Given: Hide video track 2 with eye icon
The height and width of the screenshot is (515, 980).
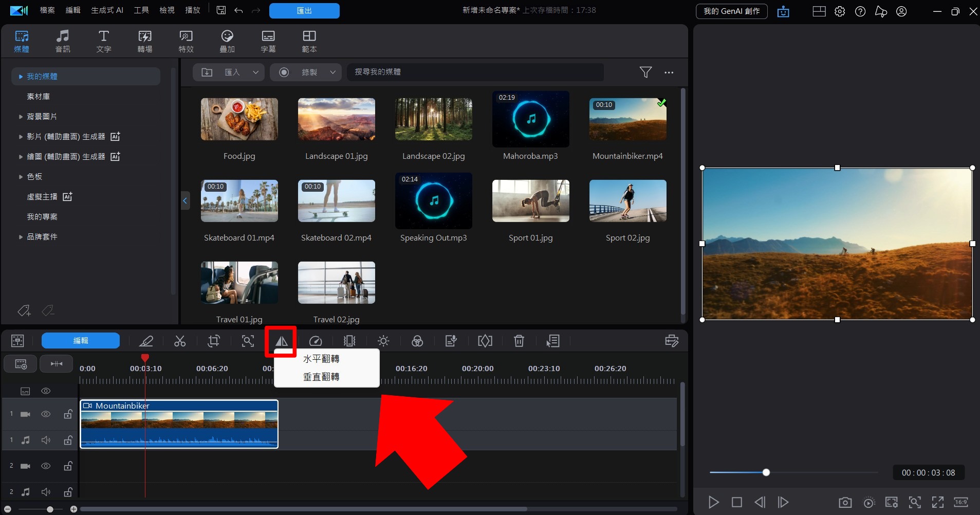Looking at the screenshot, I should [46, 466].
